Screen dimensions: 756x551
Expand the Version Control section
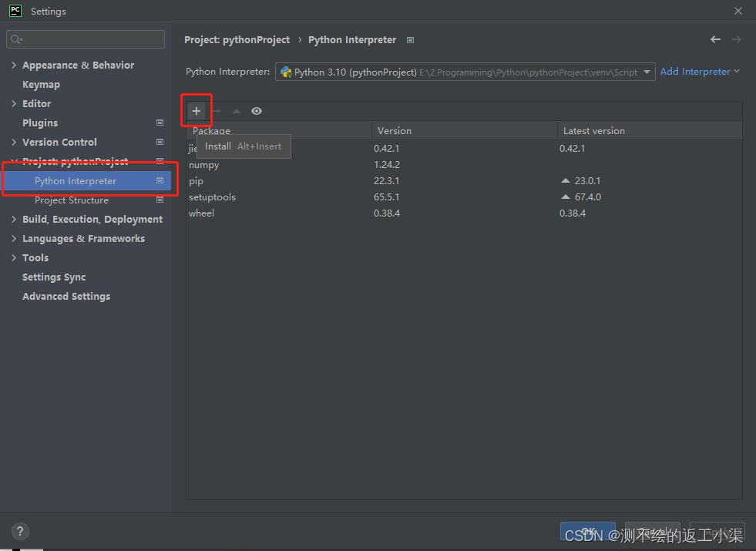pyautogui.click(x=14, y=143)
